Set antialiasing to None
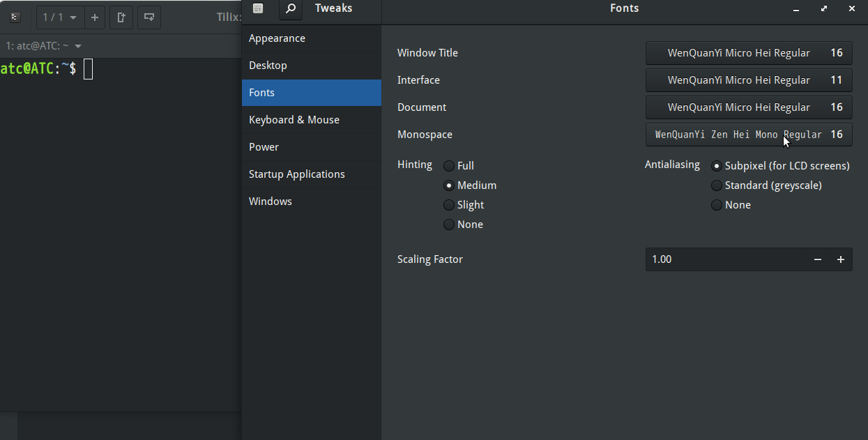 (x=731, y=205)
